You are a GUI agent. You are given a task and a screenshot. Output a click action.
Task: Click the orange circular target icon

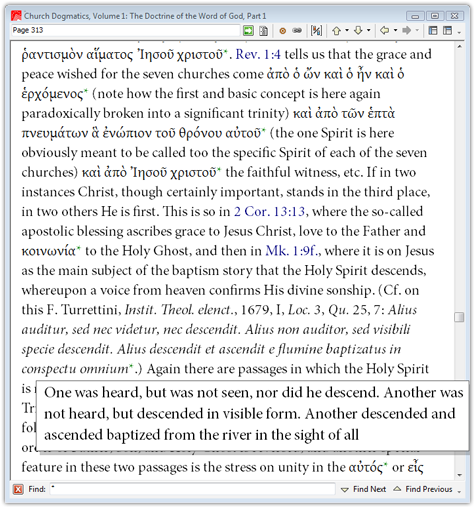pyautogui.click(x=283, y=31)
